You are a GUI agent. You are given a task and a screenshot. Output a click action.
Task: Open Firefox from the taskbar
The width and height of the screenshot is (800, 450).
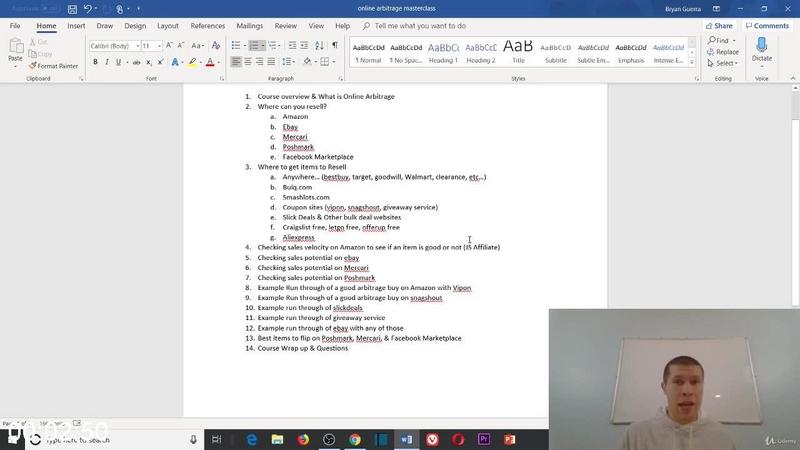point(303,439)
